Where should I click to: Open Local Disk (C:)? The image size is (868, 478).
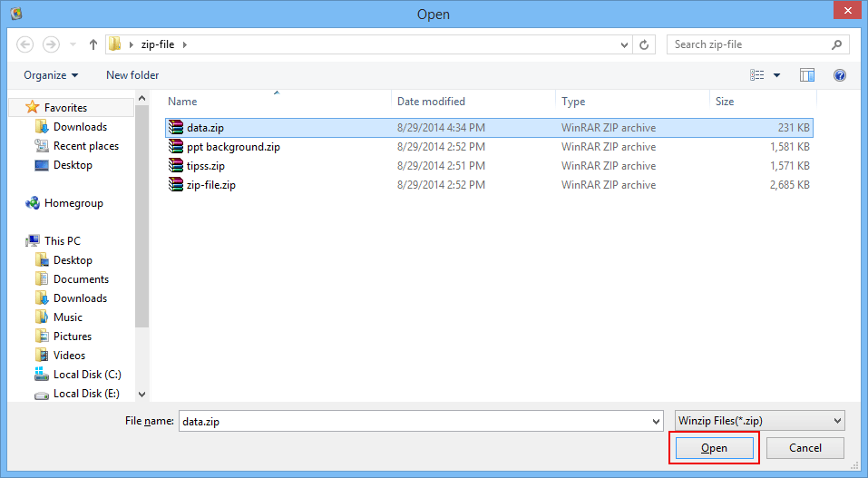[87, 375]
